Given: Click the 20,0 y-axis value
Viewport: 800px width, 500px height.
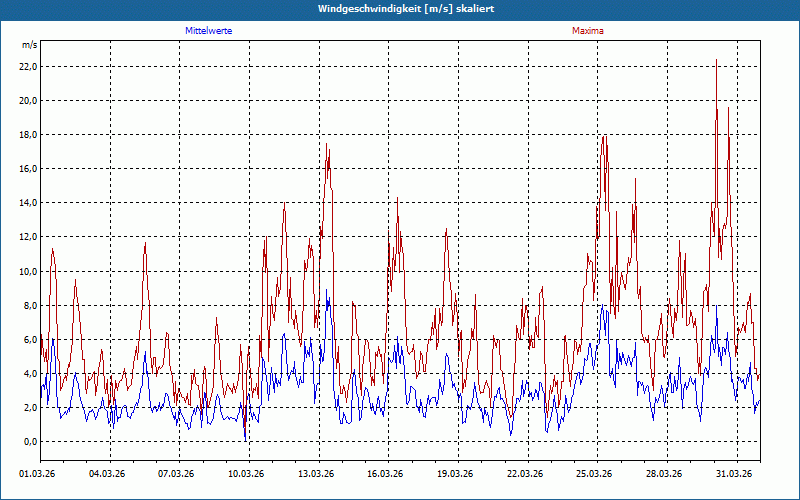Looking at the screenshot, I should pyautogui.click(x=28, y=101).
